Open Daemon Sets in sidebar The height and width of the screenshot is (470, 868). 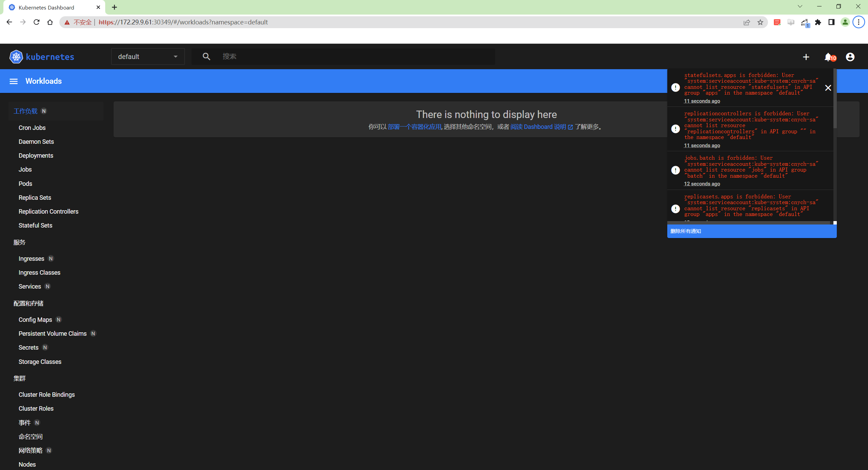coord(36,142)
